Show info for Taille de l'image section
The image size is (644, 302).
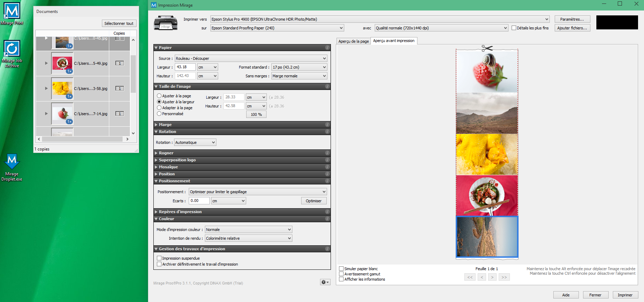tap(327, 86)
